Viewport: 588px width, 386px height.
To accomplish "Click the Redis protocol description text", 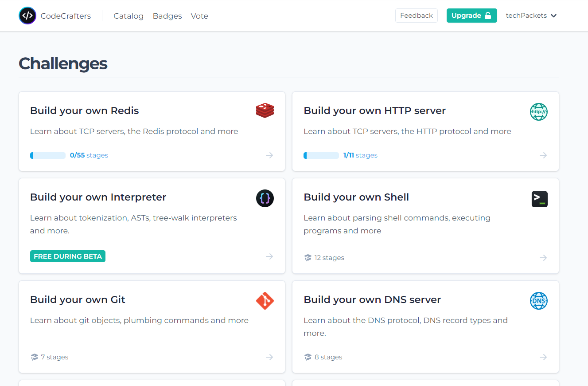I will (134, 131).
